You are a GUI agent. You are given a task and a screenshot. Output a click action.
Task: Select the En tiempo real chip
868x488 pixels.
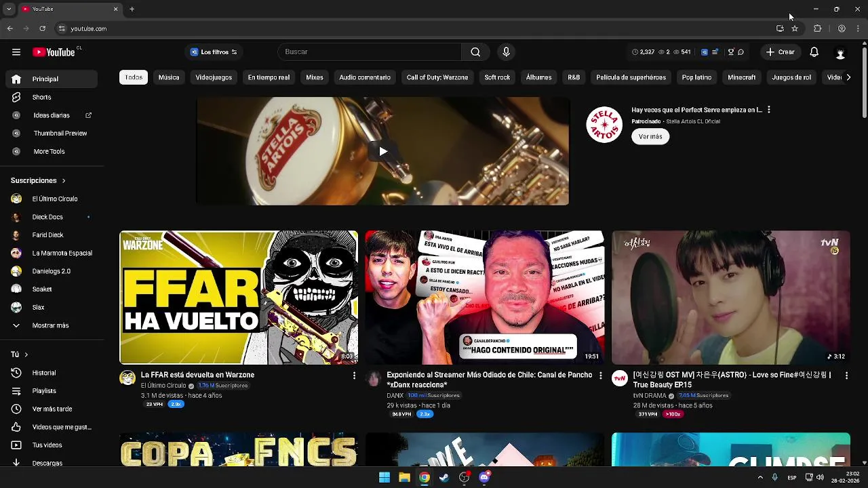269,77
